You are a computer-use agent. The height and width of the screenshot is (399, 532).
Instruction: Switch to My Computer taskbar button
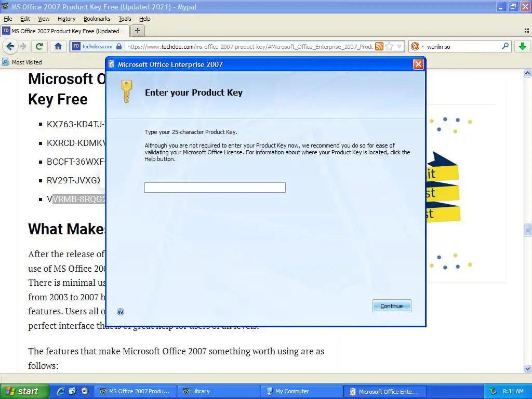pos(302,391)
